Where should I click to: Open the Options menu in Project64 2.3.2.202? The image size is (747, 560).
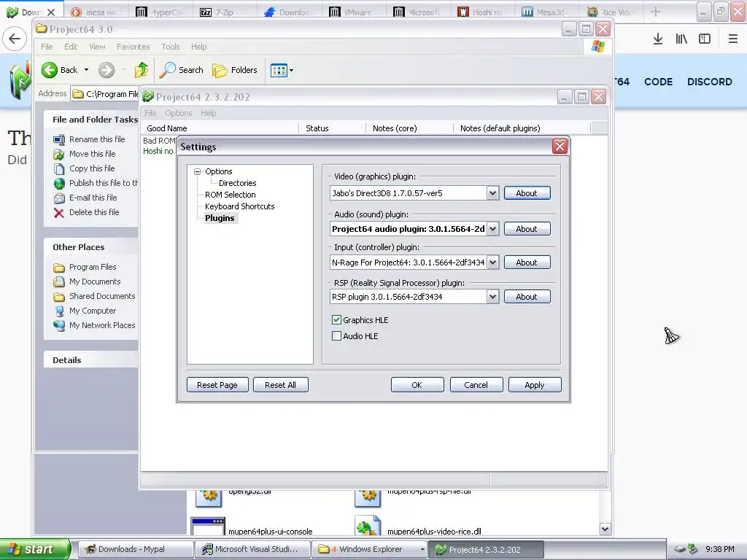click(x=179, y=113)
